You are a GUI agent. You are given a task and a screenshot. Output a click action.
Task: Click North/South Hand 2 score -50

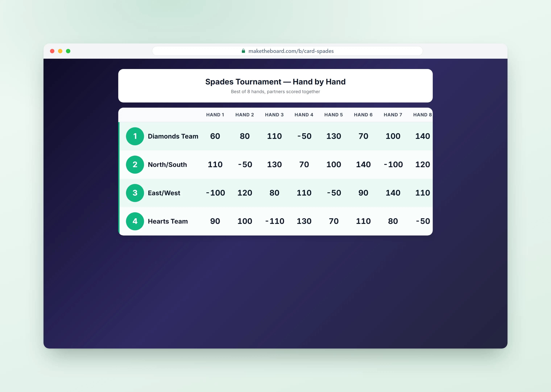point(245,165)
